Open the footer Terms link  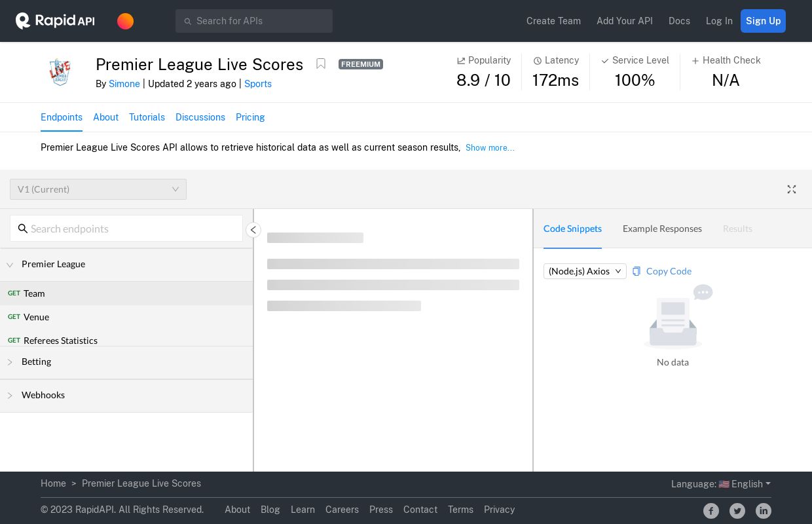click(460, 510)
